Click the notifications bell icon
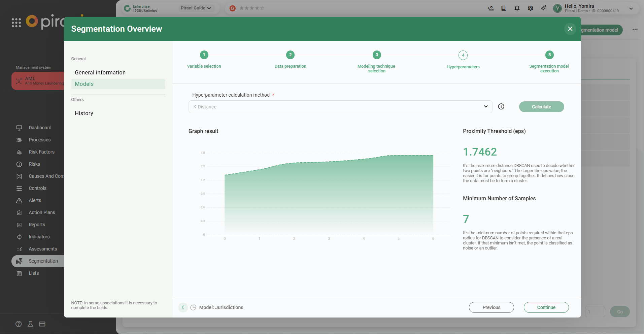The height and width of the screenshot is (334, 644). (517, 8)
